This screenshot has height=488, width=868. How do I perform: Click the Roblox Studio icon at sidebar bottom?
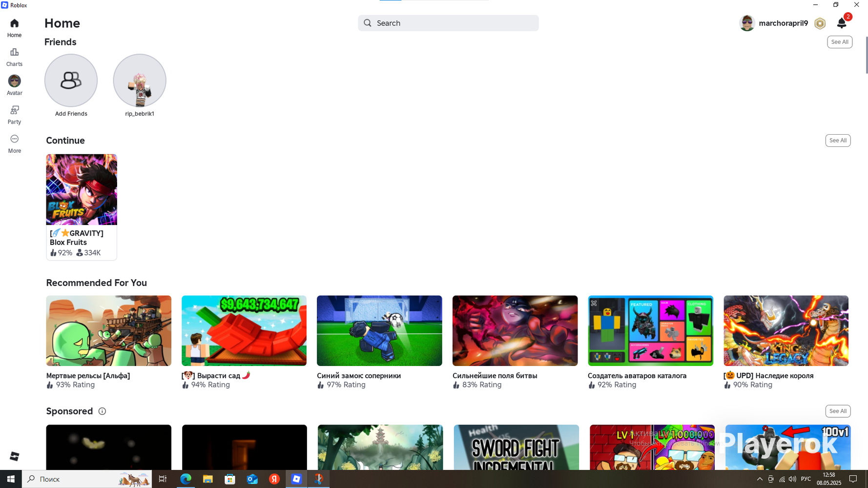(14, 456)
